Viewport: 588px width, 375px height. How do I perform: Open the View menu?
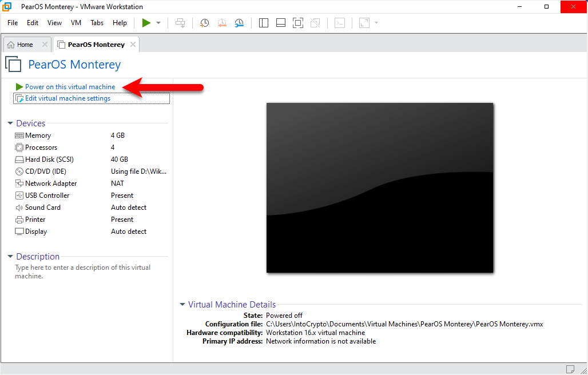coord(54,23)
